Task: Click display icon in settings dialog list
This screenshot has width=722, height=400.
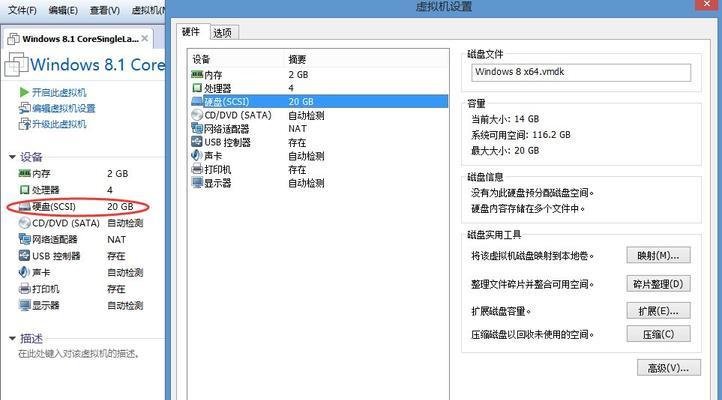Action: tap(197, 183)
